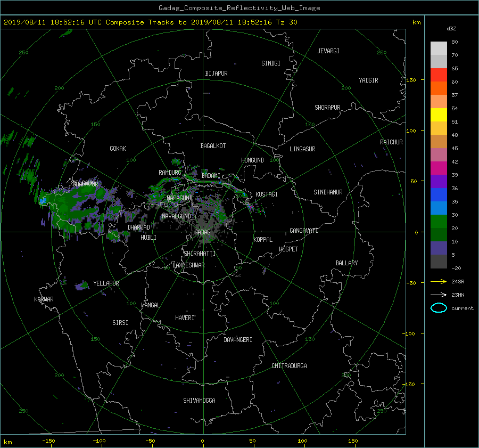Select the YELLAPUR label on the map

click(x=106, y=283)
